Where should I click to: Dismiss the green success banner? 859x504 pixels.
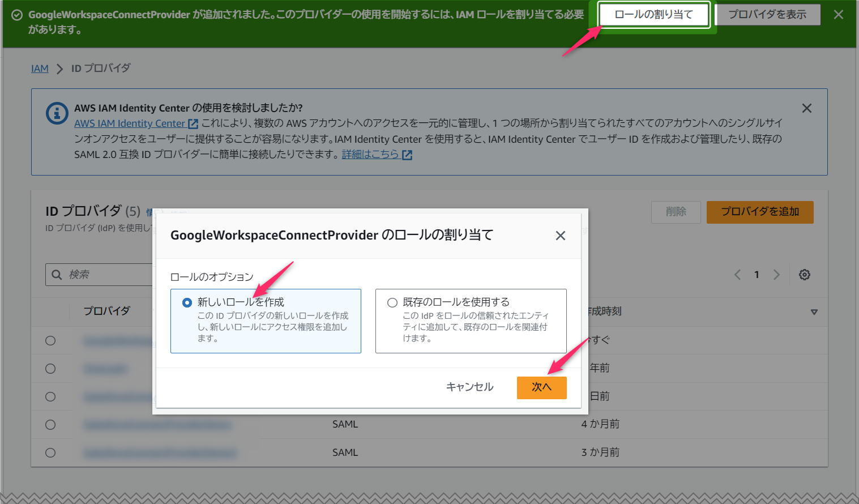[x=839, y=15]
